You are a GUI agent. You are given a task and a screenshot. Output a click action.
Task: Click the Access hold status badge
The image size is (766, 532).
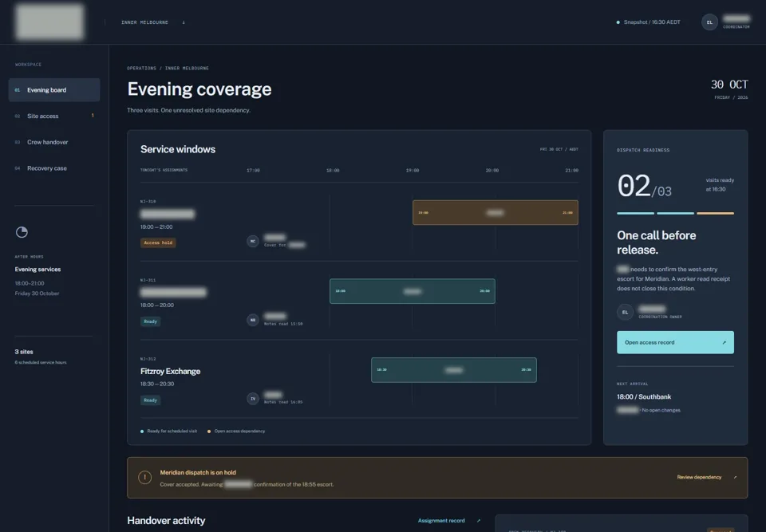click(158, 242)
